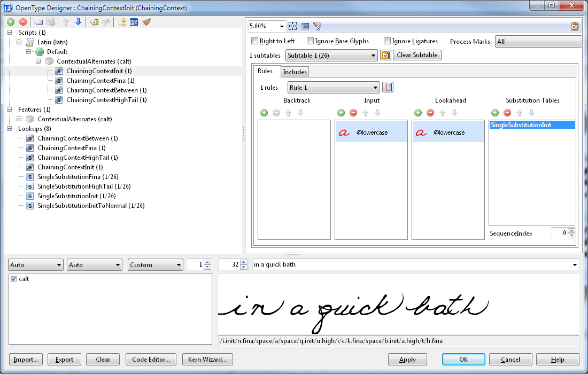Open the second Auto language dropdown
This screenshot has height=374, width=588.
94,265
